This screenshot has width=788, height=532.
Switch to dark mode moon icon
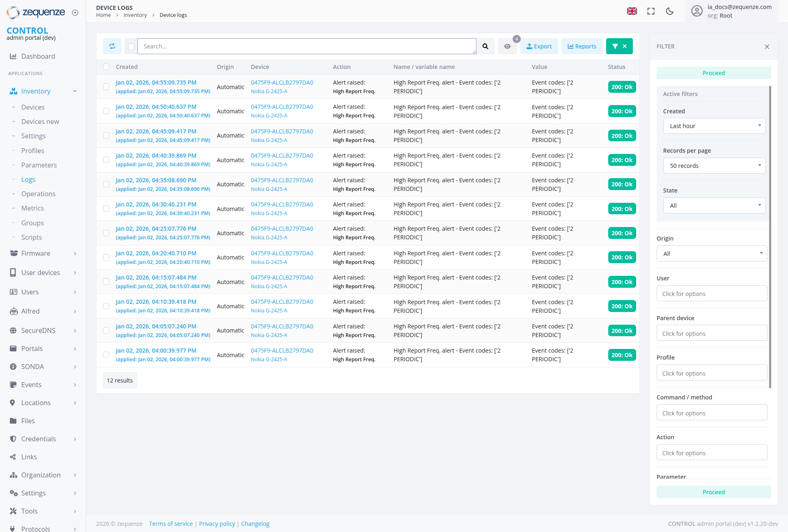670,11
